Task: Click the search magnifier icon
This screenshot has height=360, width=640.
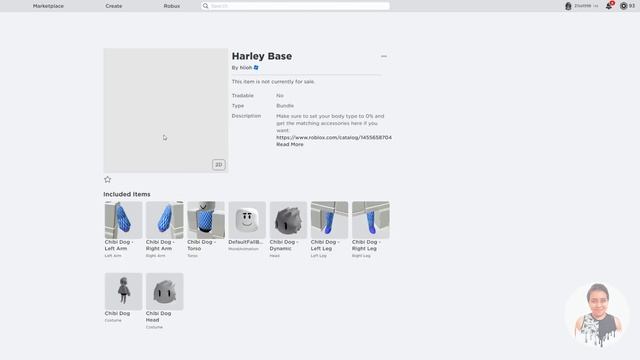Action: [x=206, y=6]
